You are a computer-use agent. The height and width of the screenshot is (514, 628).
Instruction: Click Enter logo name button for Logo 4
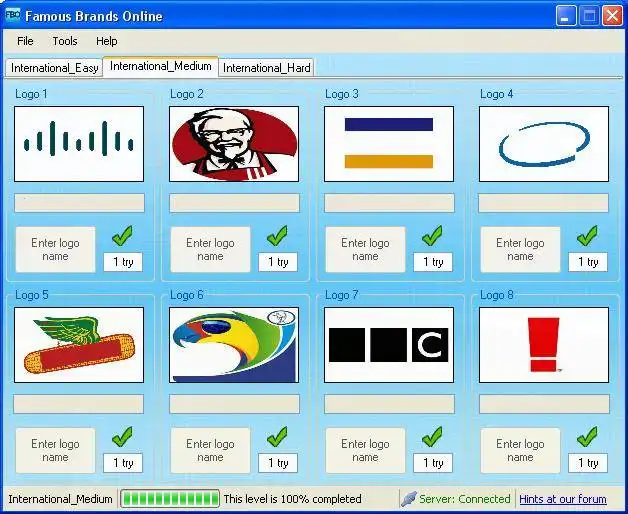tap(521, 250)
